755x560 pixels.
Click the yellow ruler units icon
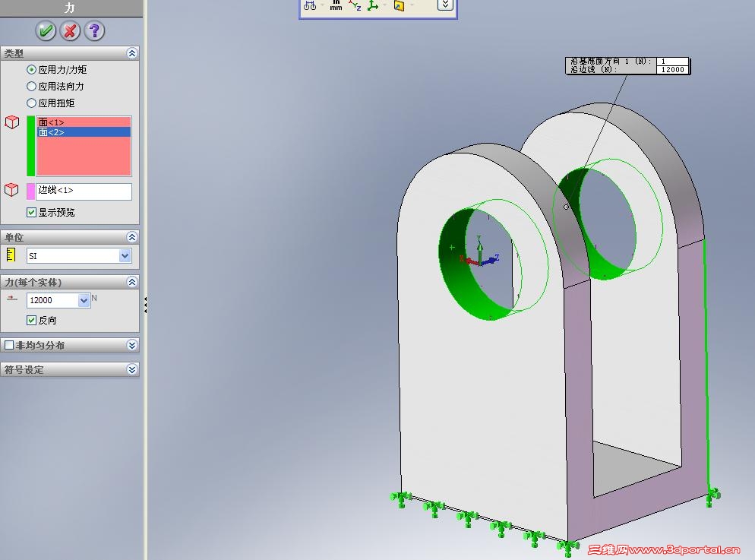tap(11, 255)
